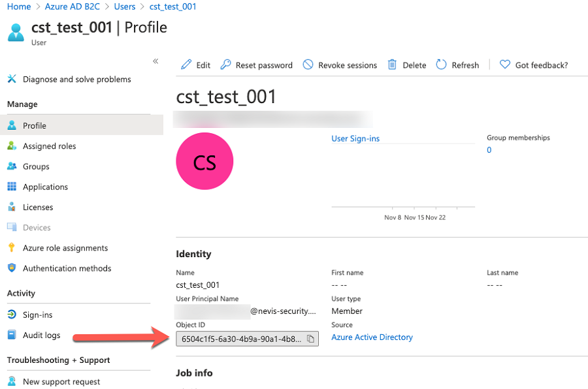This screenshot has width=588, height=389.
Task: Click the Refresh circular arrow icon
Action: pos(441,65)
